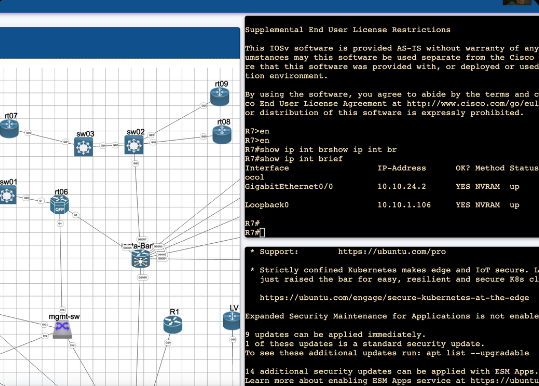Click the R1 router node
Screen dimensions: 539x386
pyautogui.click(x=173, y=324)
